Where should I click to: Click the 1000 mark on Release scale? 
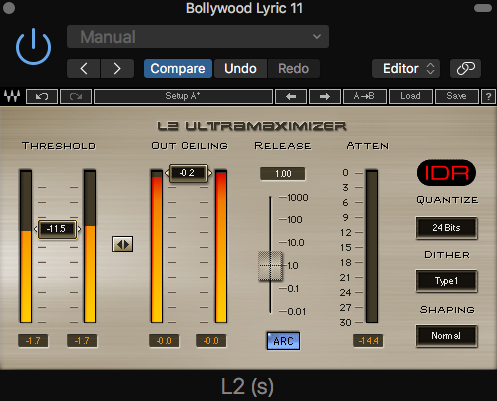(298, 198)
